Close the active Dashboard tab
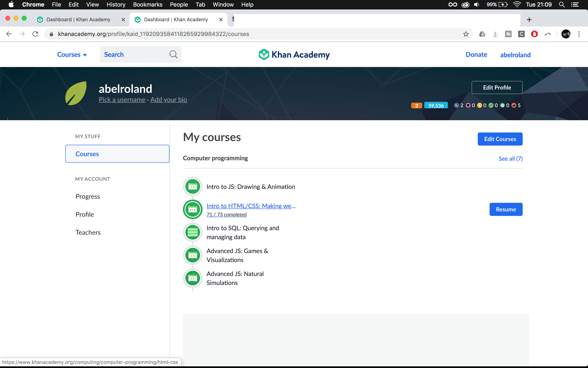The height and width of the screenshot is (368, 588). click(x=221, y=20)
